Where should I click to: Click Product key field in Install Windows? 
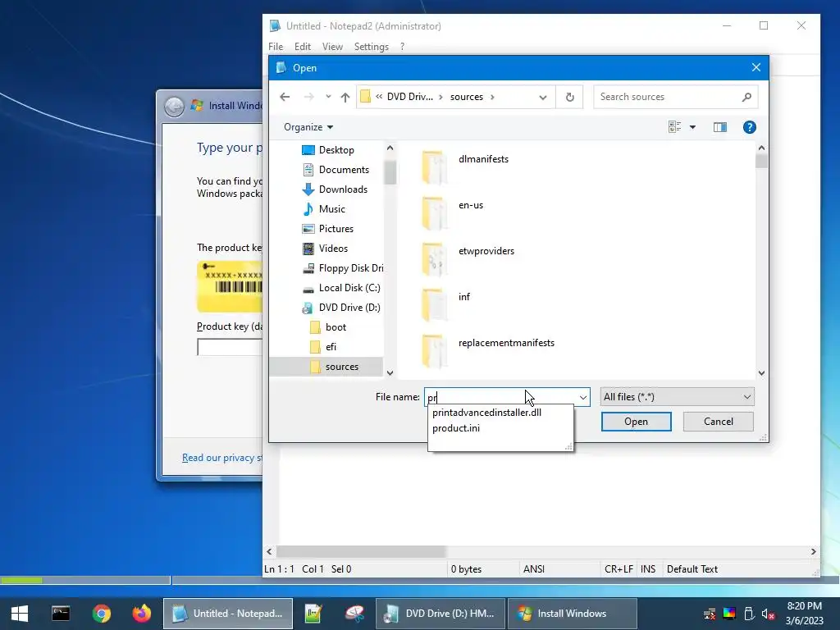click(x=230, y=347)
